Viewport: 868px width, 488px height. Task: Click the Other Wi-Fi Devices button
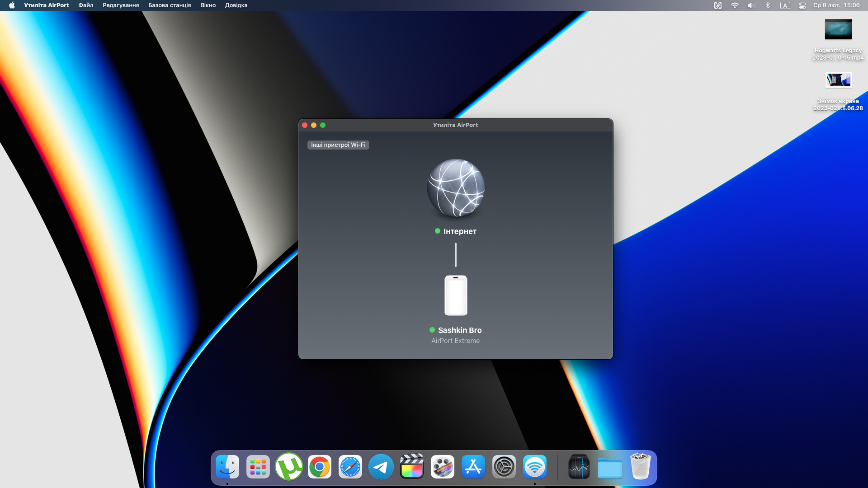click(x=338, y=145)
